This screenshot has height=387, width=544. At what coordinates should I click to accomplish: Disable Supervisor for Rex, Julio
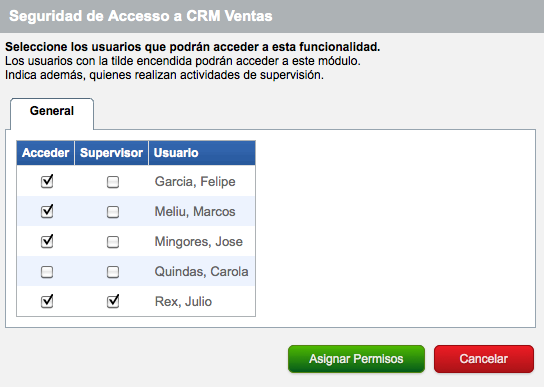coord(113,302)
